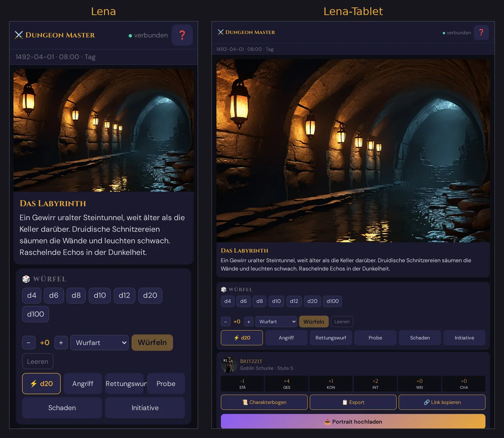Select lightning d20 preset in Lena-Tablet
This screenshot has height=438, width=504.
pos(242,338)
